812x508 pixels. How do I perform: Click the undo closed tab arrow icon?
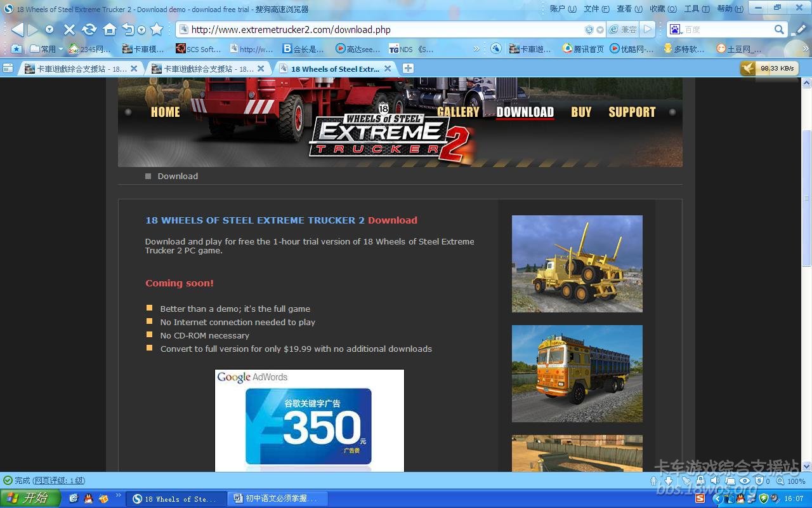pos(129,29)
